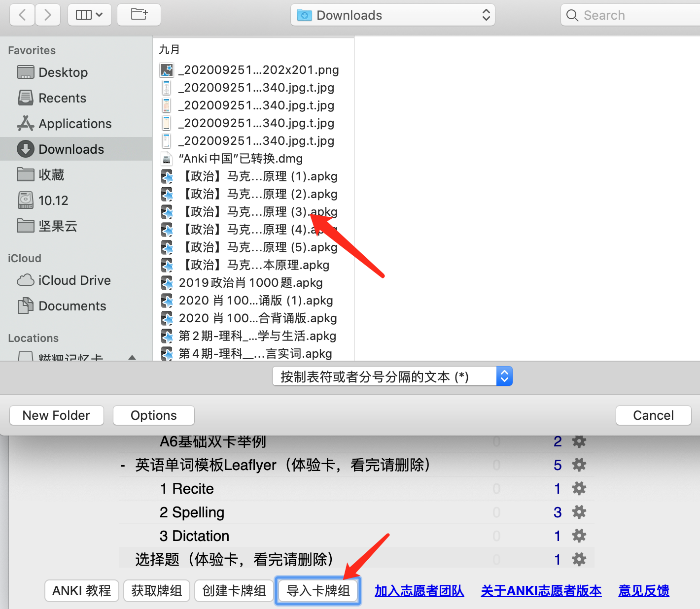
Task: Open gear options for 3 Dictation
Action: [x=579, y=536]
